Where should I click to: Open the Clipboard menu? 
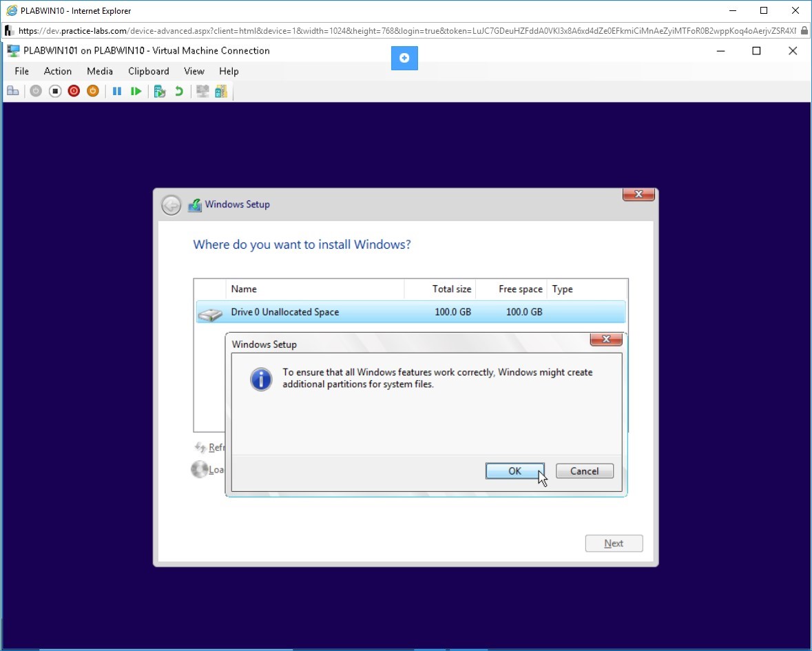pyautogui.click(x=149, y=72)
